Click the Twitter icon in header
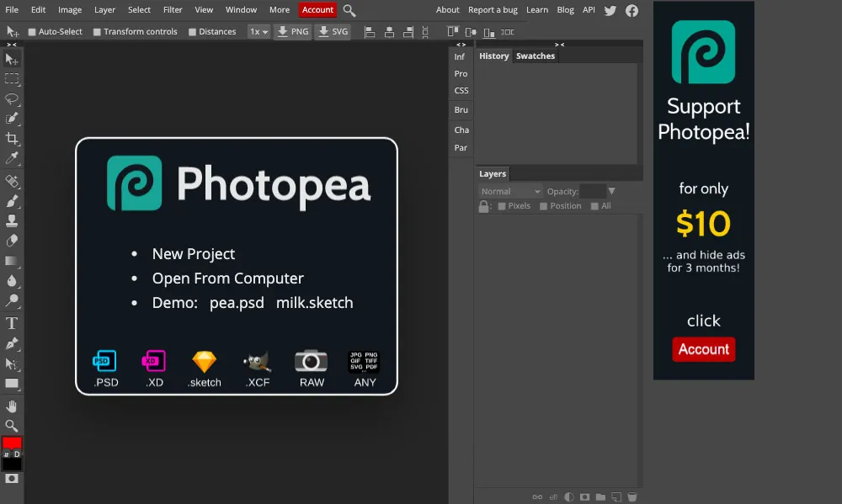This screenshot has height=504, width=842. point(610,10)
